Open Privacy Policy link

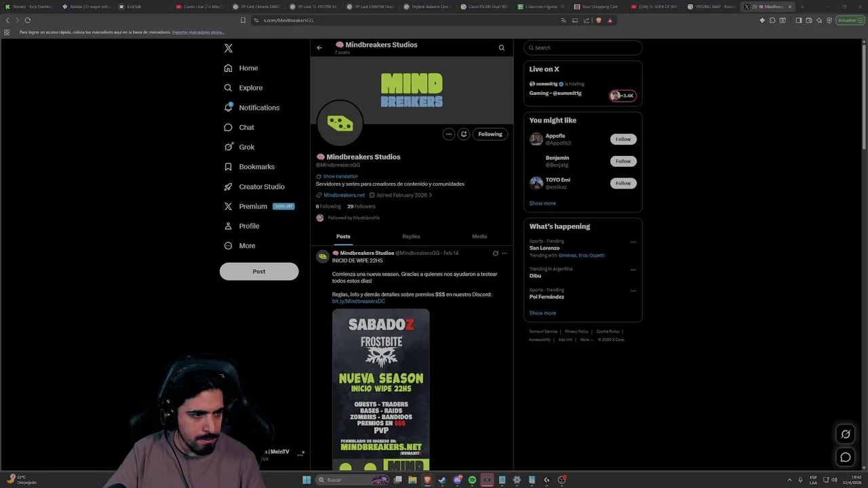pyautogui.click(x=576, y=331)
